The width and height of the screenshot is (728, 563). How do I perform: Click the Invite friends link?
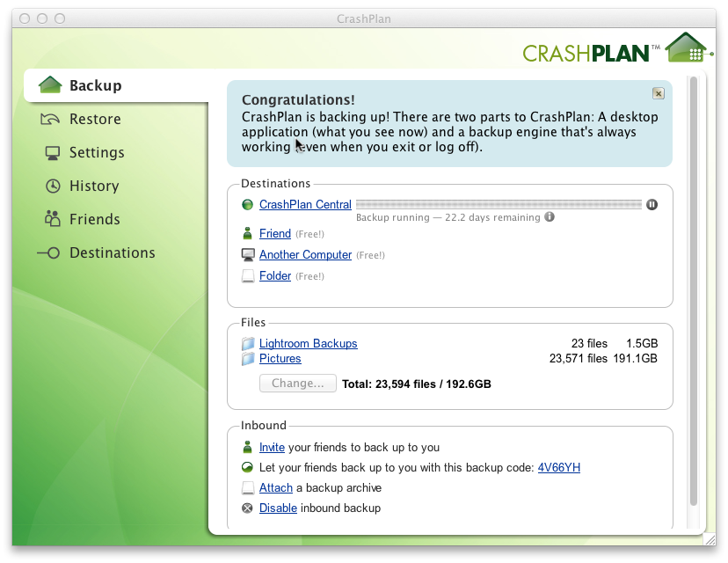click(272, 448)
